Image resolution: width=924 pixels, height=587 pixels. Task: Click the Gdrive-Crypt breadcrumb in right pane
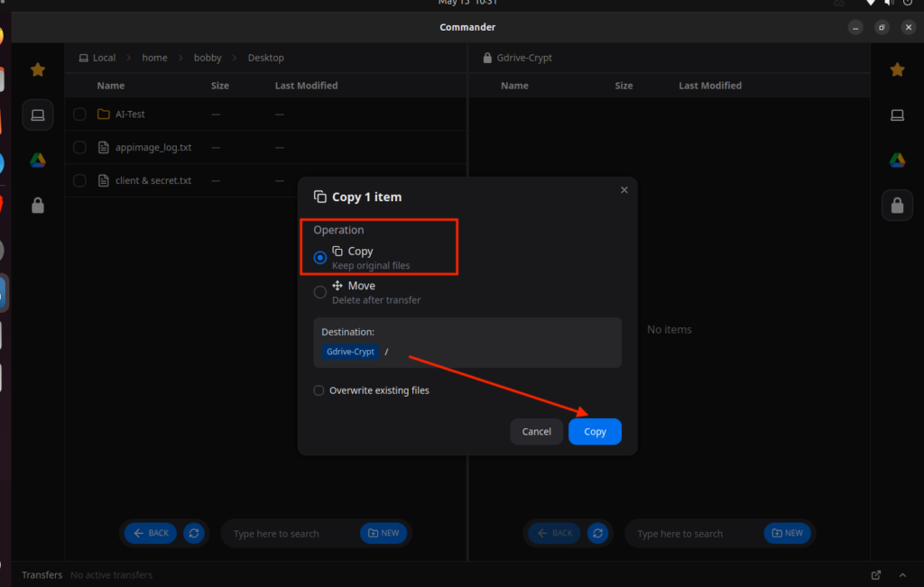(x=517, y=58)
